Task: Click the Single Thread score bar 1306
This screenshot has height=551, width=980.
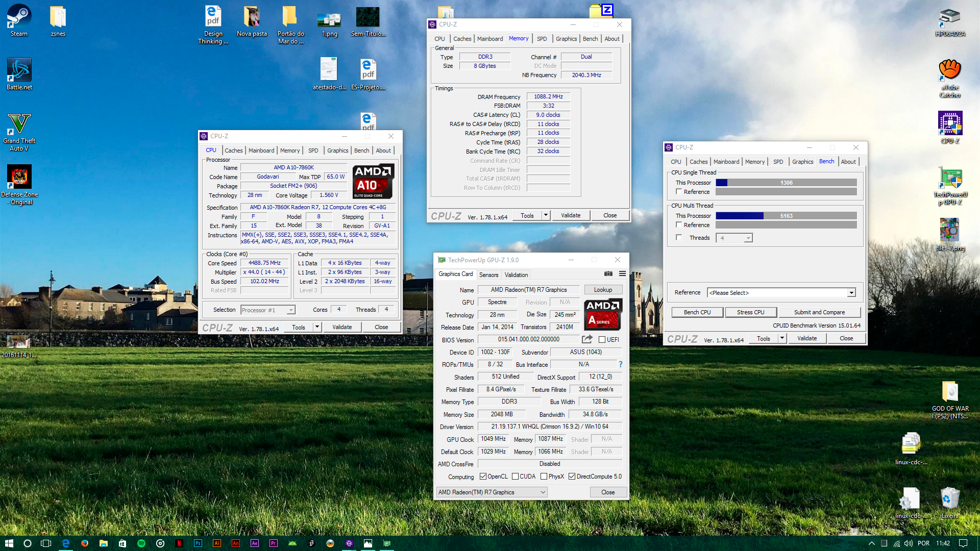Action: click(x=786, y=183)
